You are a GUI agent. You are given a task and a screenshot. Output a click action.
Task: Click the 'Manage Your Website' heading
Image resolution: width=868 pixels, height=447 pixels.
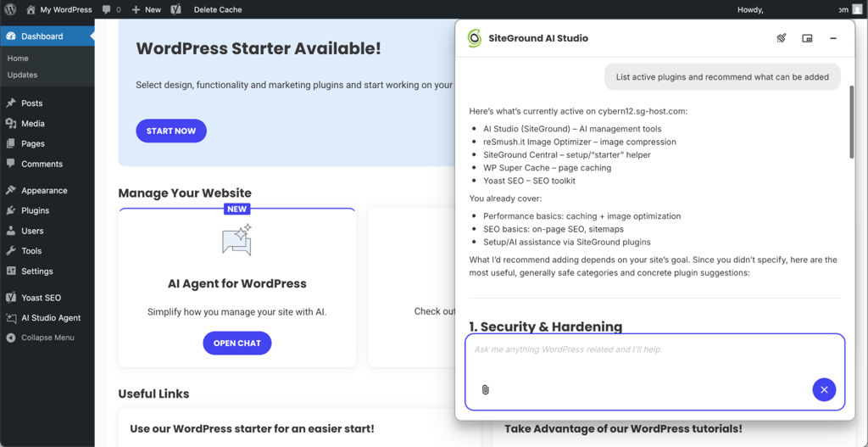pyautogui.click(x=184, y=193)
